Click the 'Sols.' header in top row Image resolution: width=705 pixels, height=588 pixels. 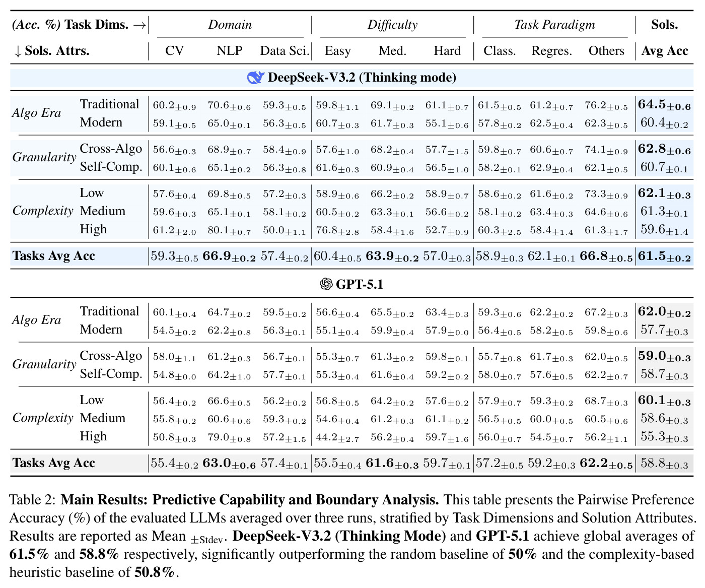tap(665, 25)
